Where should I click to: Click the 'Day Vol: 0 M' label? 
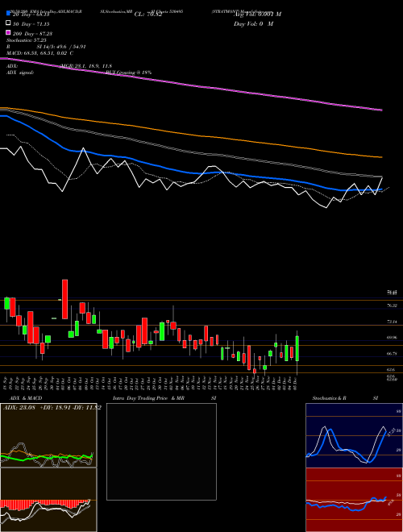coord(253,23)
